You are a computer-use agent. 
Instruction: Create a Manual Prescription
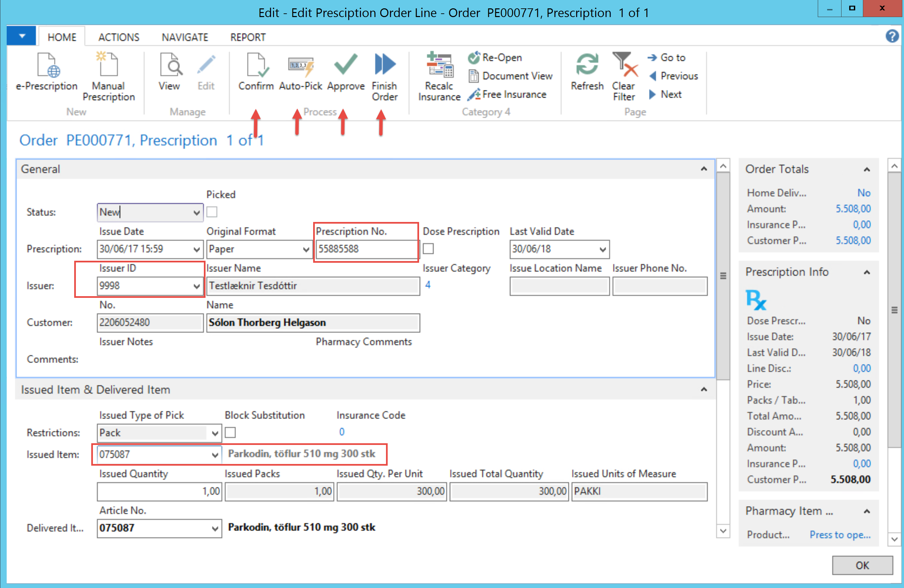tap(108, 66)
